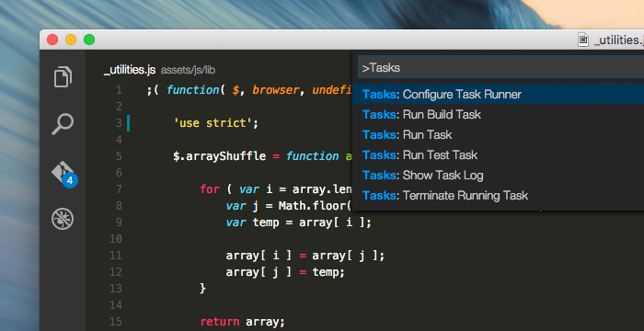This screenshot has width=644, height=331.
Task: Select Tasks: Show Task Log
Action: click(499, 176)
